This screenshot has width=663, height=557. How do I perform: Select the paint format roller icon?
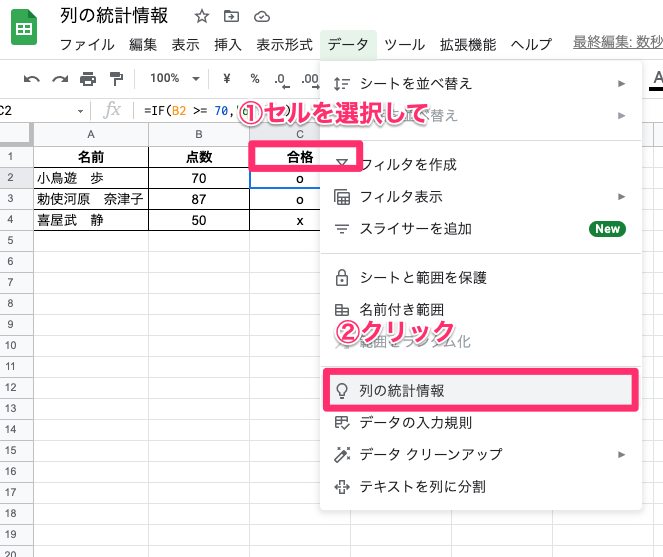[x=116, y=78]
